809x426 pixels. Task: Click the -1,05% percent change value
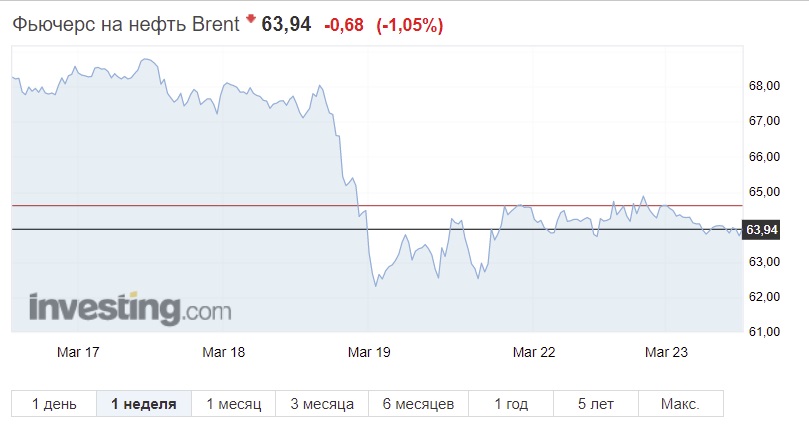[410, 25]
